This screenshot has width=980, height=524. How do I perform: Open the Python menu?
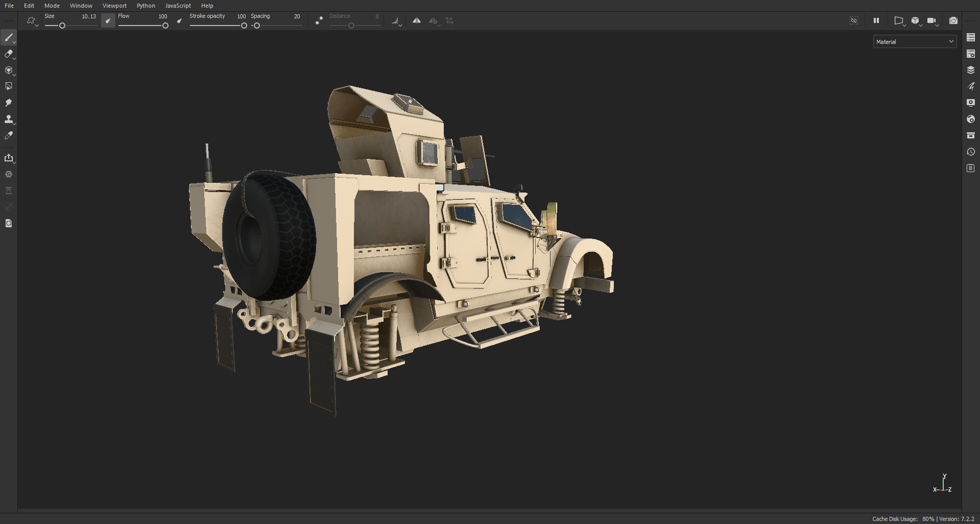click(x=146, y=6)
